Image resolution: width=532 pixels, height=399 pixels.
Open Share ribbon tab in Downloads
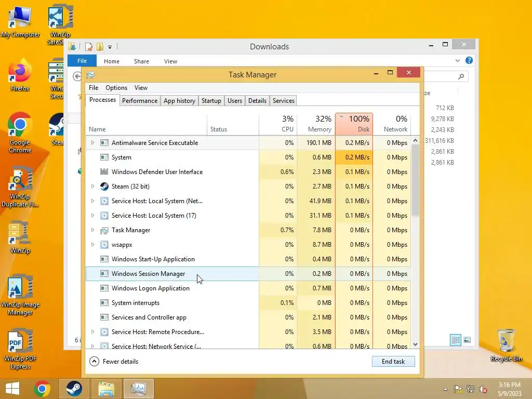point(141,61)
